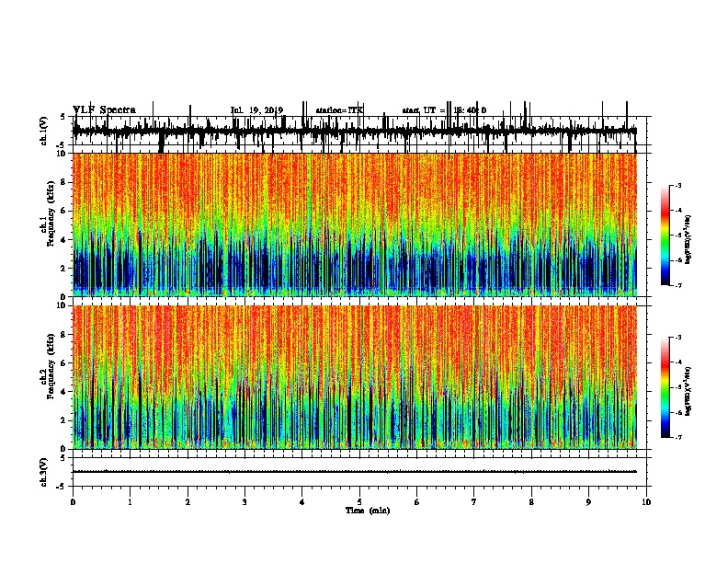Select the "-7" label on ch.2 colorbar
728x563 pixels.
(x=677, y=438)
